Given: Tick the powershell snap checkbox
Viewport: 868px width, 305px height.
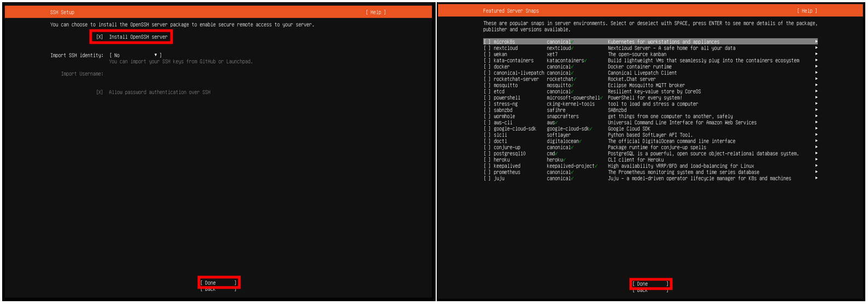Looking at the screenshot, I should 486,98.
